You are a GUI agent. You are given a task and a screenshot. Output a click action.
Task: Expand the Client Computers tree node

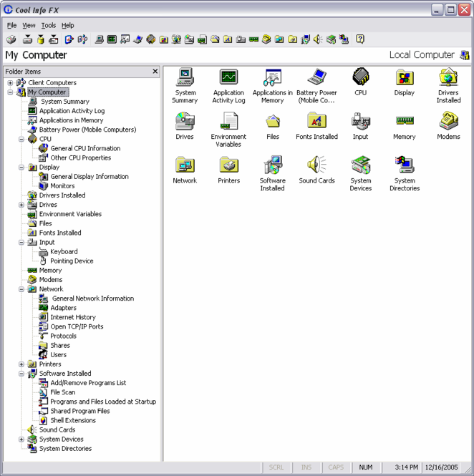[10, 83]
